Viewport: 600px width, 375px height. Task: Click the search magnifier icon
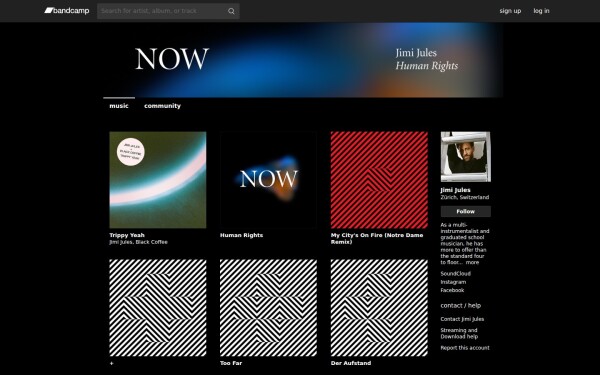point(232,11)
